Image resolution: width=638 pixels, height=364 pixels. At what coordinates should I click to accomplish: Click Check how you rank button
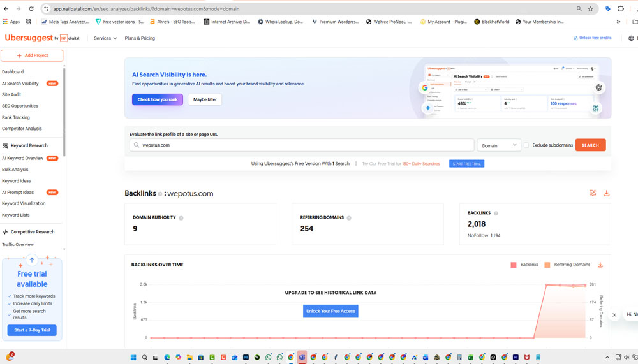(x=158, y=99)
